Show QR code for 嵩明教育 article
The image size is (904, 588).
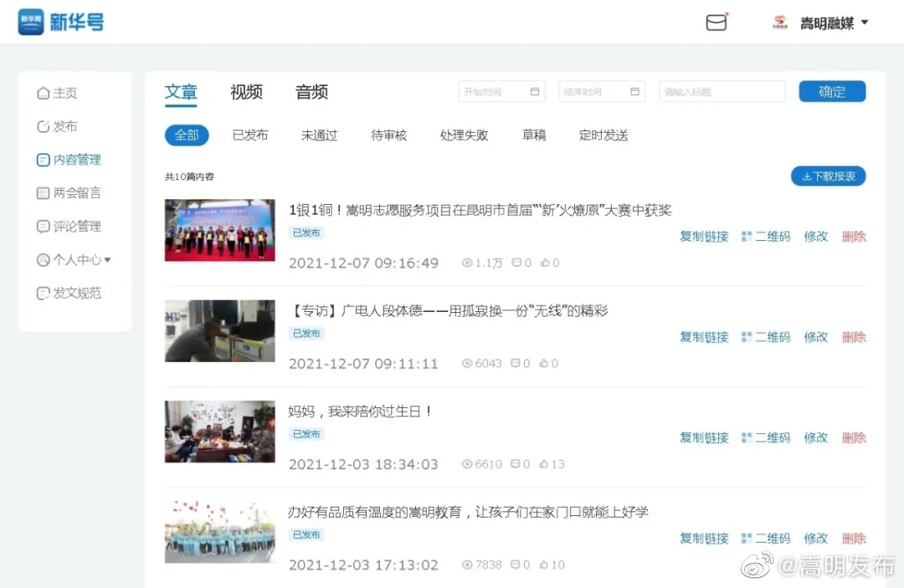(x=766, y=539)
